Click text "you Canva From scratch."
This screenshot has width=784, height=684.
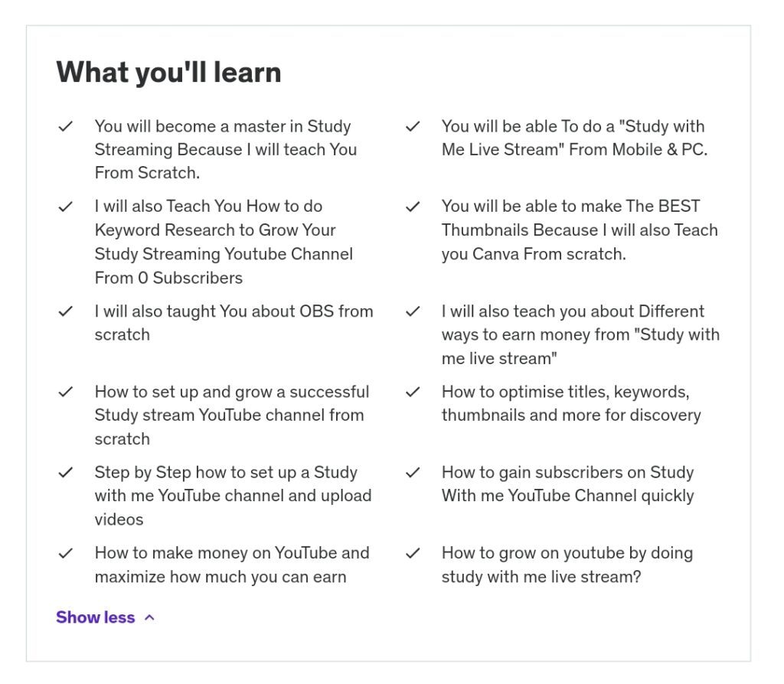534,254
